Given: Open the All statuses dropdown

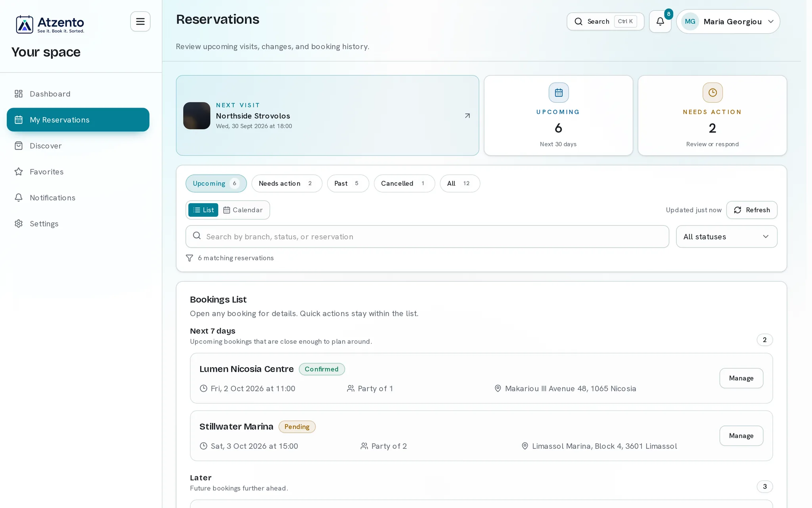Looking at the screenshot, I should click(x=726, y=237).
